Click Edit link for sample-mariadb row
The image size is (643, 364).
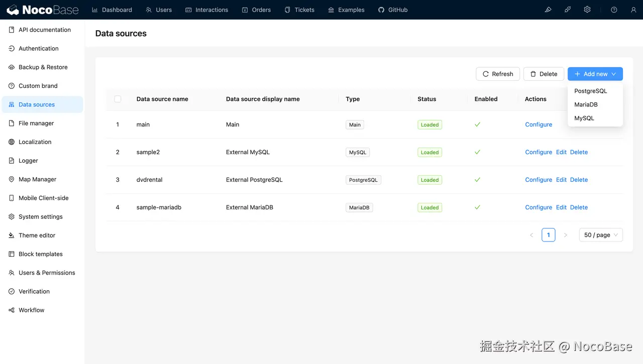point(561,207)
